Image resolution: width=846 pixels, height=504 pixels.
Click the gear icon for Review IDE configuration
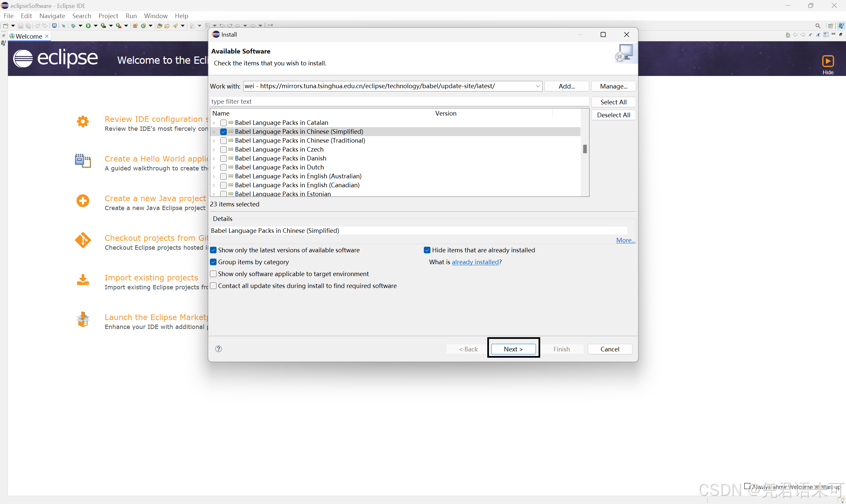point(83,121)
